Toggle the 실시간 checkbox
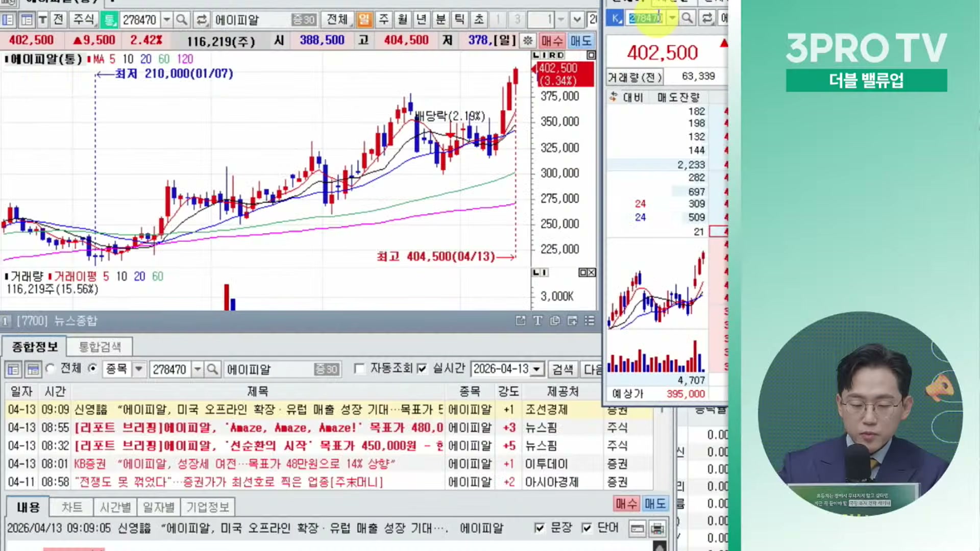This screenshot has height=551, width=980. 422,368
